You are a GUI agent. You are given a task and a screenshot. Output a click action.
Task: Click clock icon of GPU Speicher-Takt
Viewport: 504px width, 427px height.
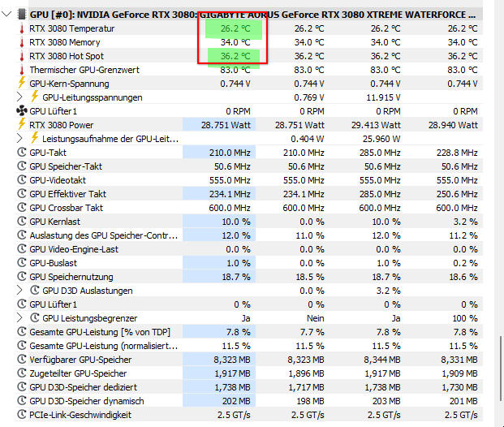point(22,166)
